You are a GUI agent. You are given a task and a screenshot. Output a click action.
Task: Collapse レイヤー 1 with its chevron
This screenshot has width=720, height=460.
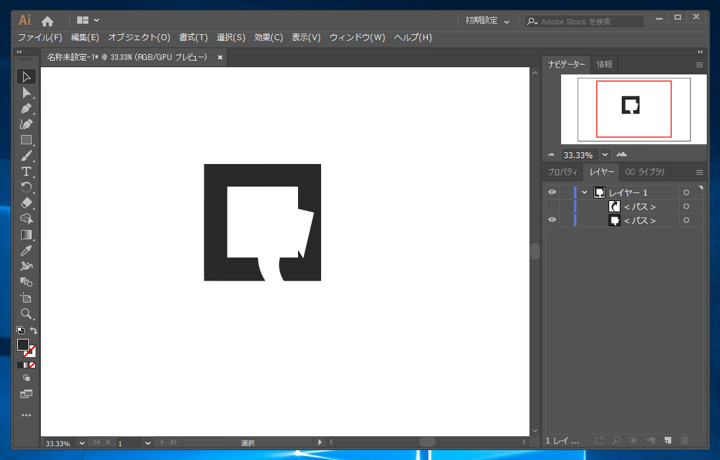coord(585,192)
